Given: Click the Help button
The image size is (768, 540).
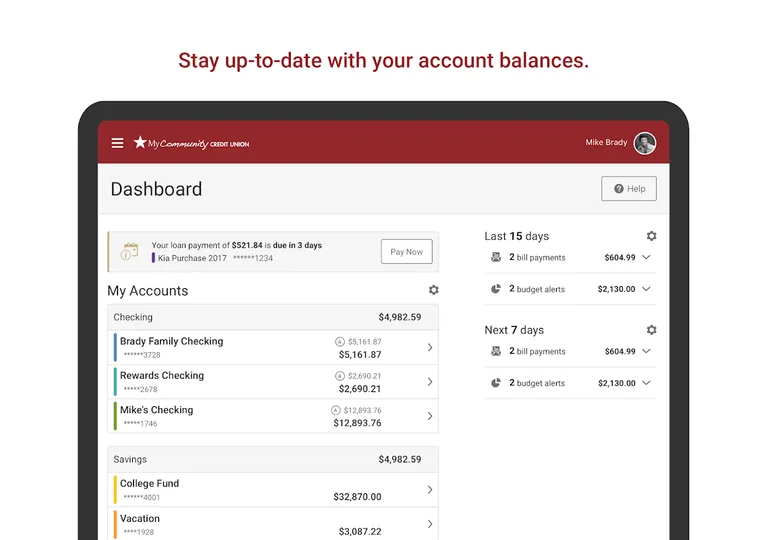Looking at the screenshot, I should click(x=628, y=189).
